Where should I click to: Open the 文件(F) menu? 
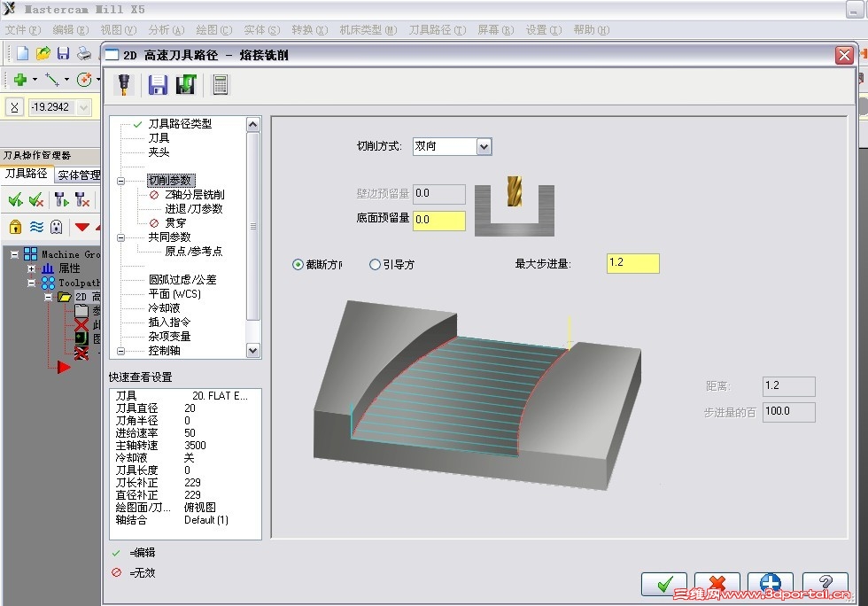pyautogui.click(x=23, y=30)
